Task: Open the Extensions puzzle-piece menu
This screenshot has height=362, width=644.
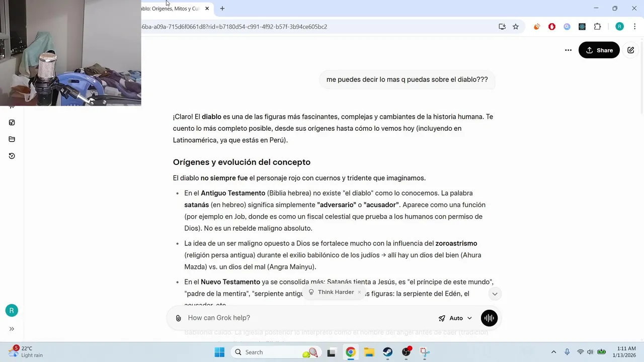Action: [x=598, y=27]
